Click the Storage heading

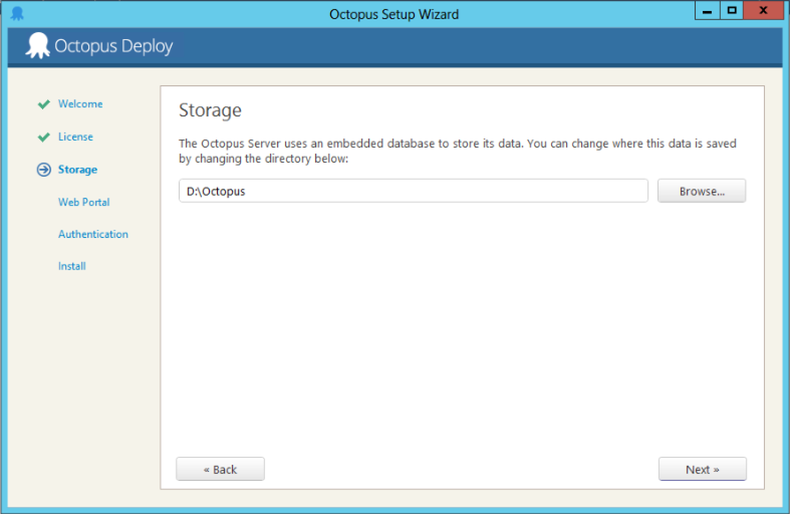click(x=210, y=110)
